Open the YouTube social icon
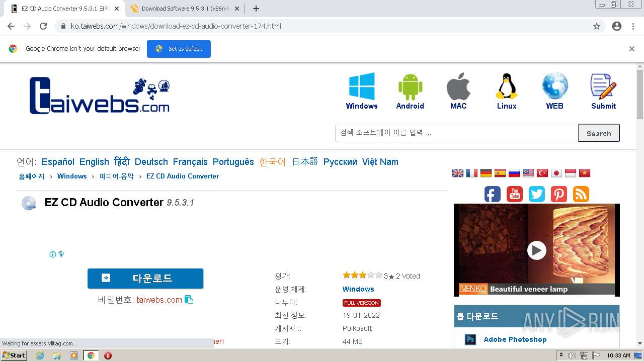644x362 pixels. point(515,194)
